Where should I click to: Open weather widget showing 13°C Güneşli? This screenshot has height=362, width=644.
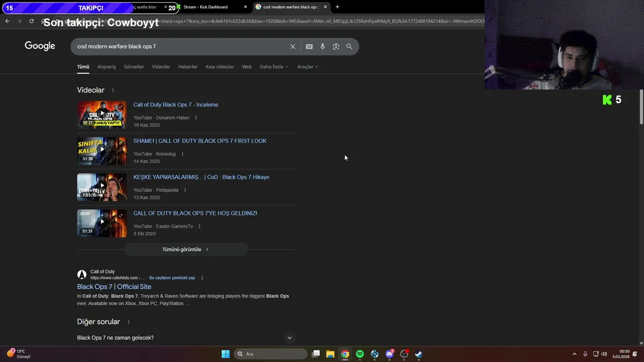pos(19,354)
